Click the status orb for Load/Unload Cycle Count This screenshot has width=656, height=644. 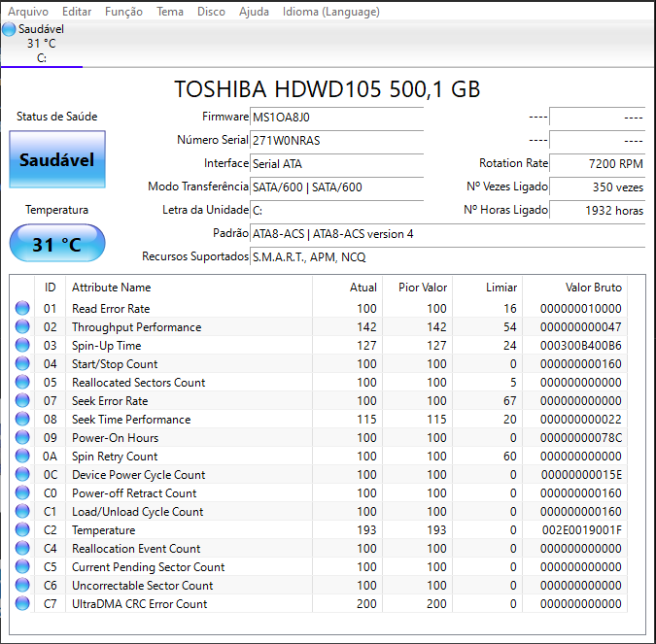(x=22, y=511)
